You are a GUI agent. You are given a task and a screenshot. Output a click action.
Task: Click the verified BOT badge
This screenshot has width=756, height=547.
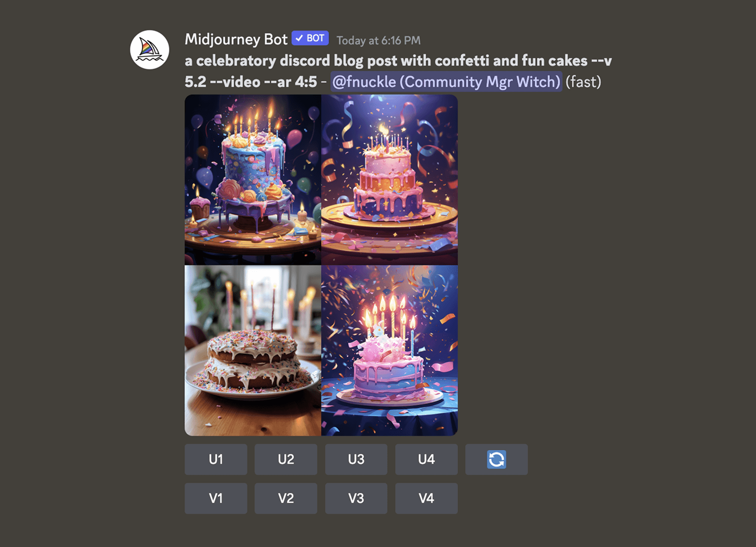pos(310,38)
